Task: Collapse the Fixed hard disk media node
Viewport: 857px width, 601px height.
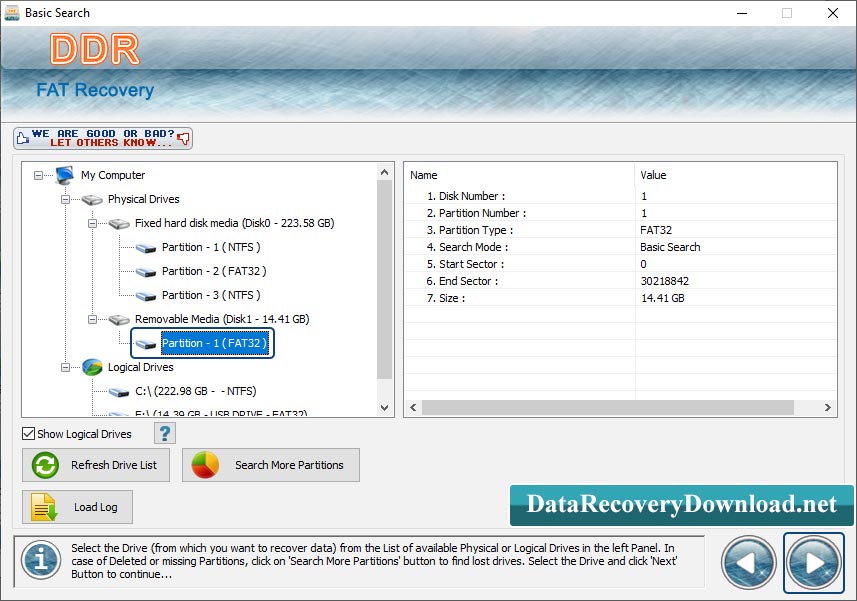Action: pos(92,223)
